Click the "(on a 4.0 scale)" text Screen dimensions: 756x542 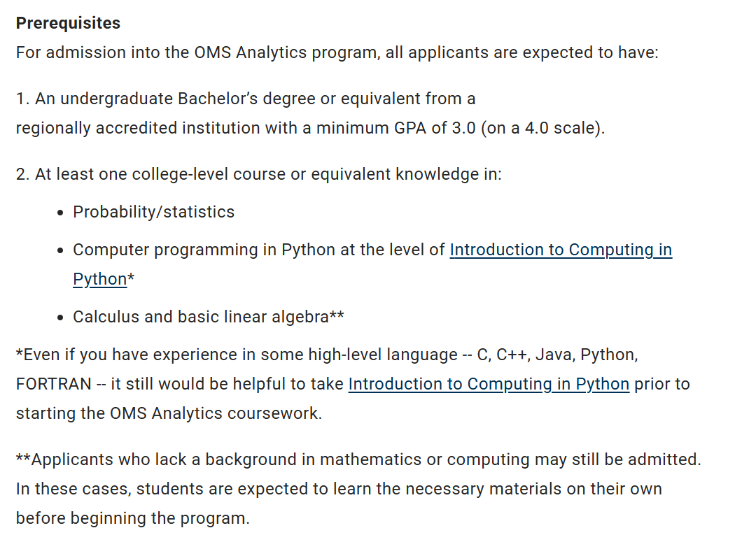pos(542,129)
